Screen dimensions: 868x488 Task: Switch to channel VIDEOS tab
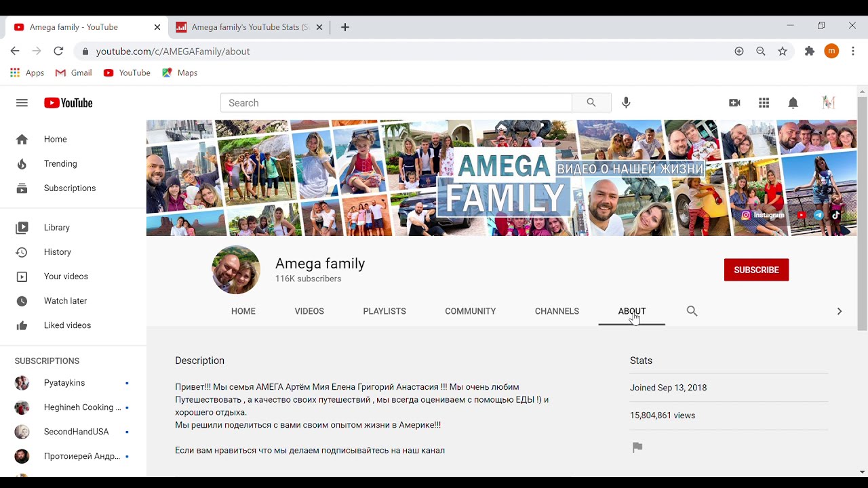[309, 311]
